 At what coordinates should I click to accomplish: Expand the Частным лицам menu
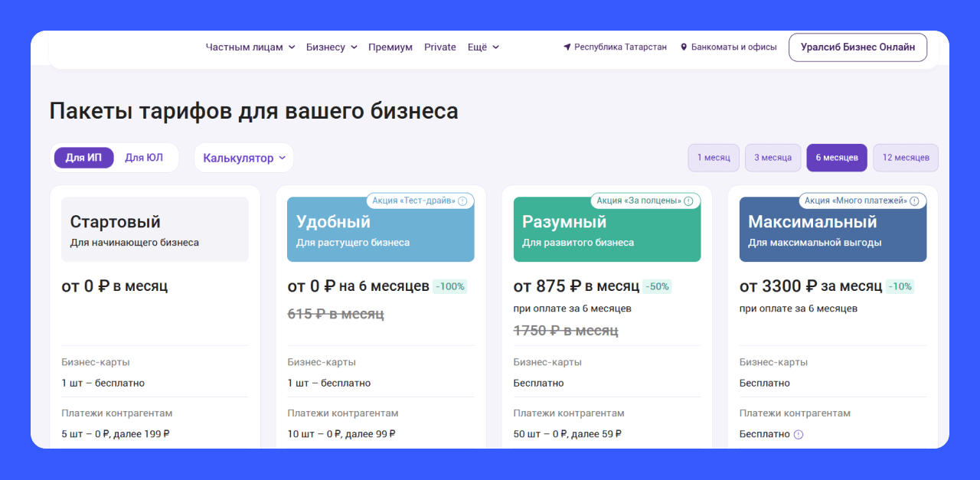(x=250, y=47)
